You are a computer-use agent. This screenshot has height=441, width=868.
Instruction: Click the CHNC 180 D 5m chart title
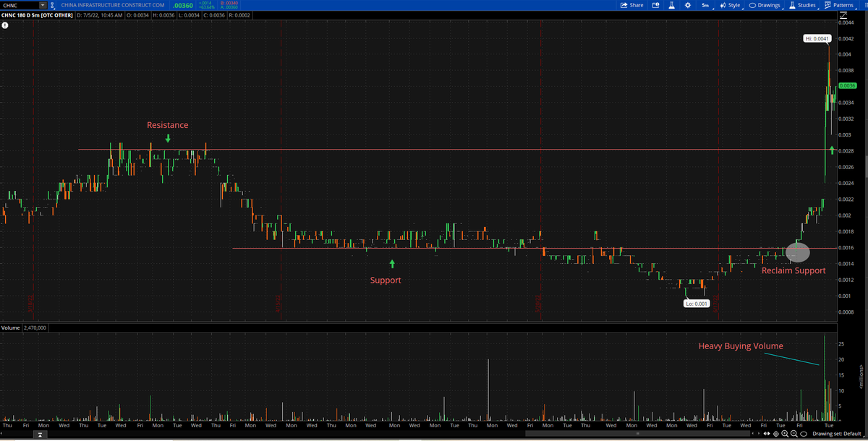(37, 14)
